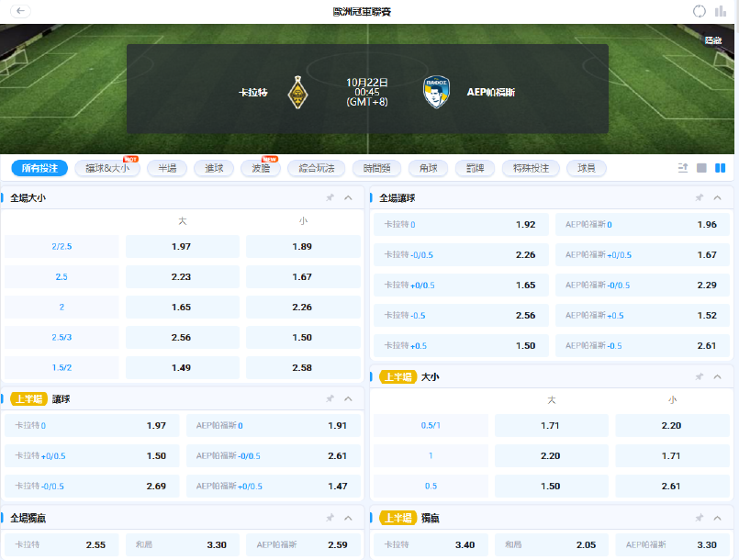
Task: Choose the 所有投注 filter pill
Action: [x=39, y=168]
